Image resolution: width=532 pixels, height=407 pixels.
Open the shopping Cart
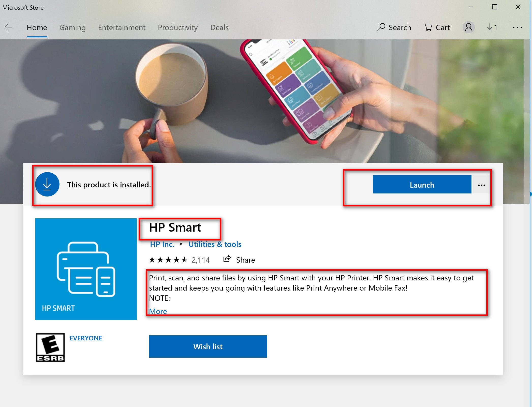(437, 27)
